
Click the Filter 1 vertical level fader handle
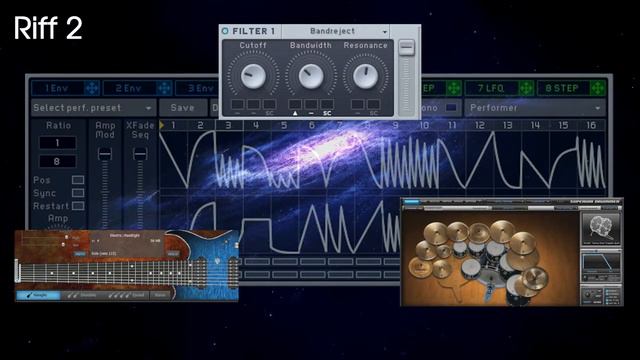(x=406, y=47)
